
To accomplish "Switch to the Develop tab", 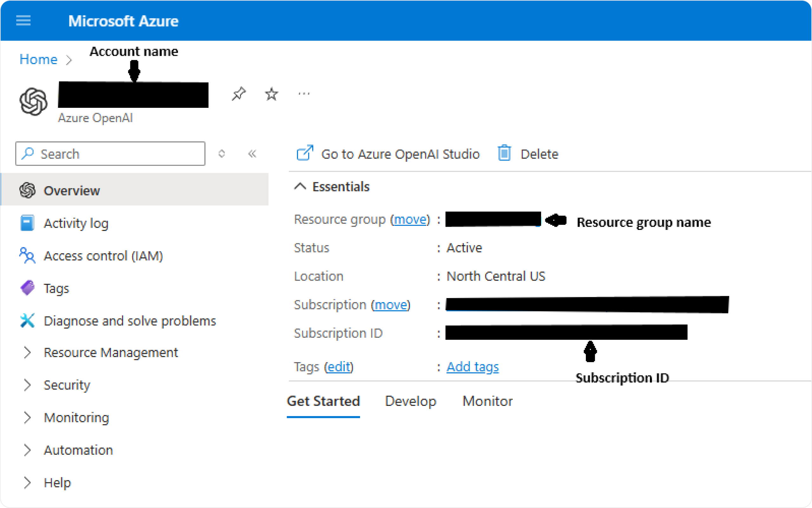I will (410, 401).
